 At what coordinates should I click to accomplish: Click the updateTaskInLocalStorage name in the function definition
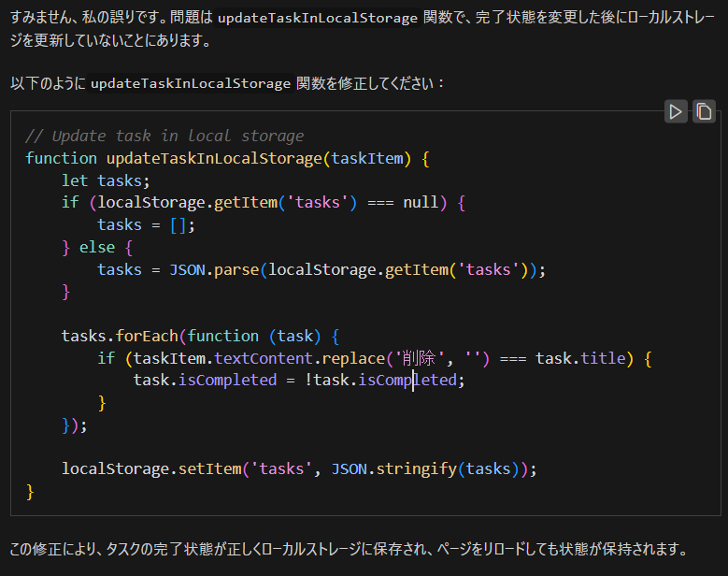[214, 158]
